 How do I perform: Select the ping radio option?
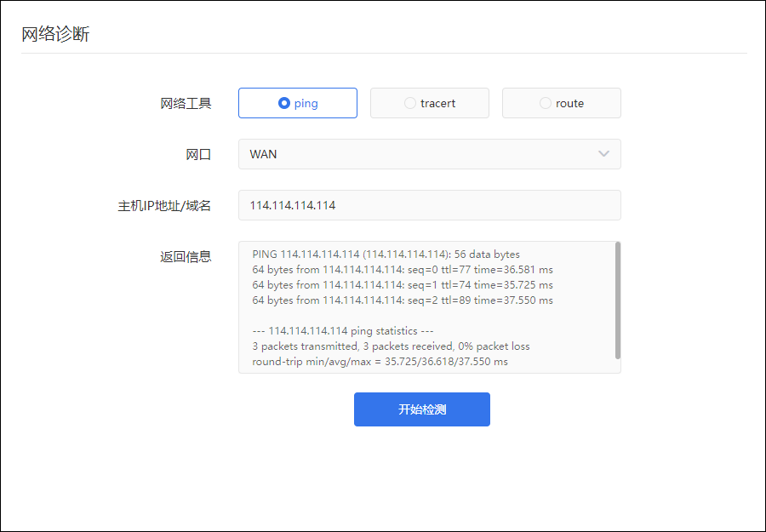[x=298, y=103]
